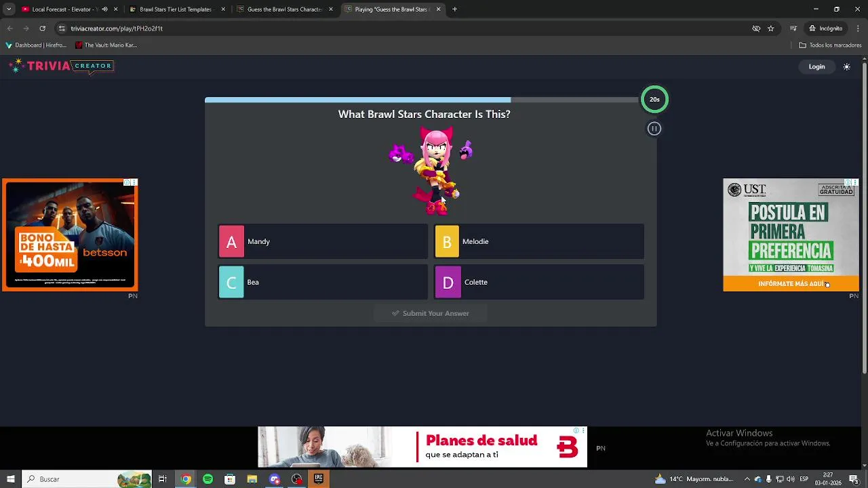This screenshot has height=488, width=868.
Task: Open Todos los marcadores folder
Action: point(830,45)
